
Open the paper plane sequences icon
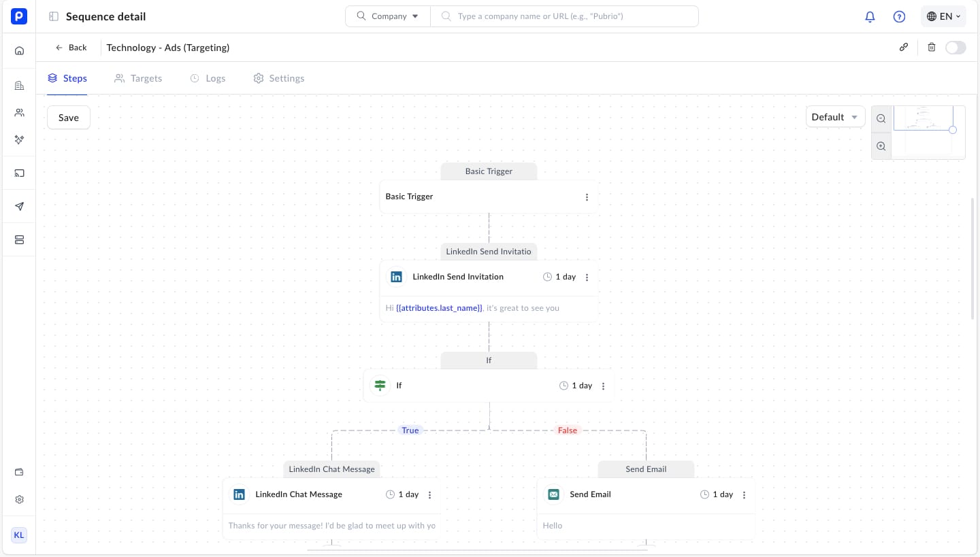click(x=19, y=207)
